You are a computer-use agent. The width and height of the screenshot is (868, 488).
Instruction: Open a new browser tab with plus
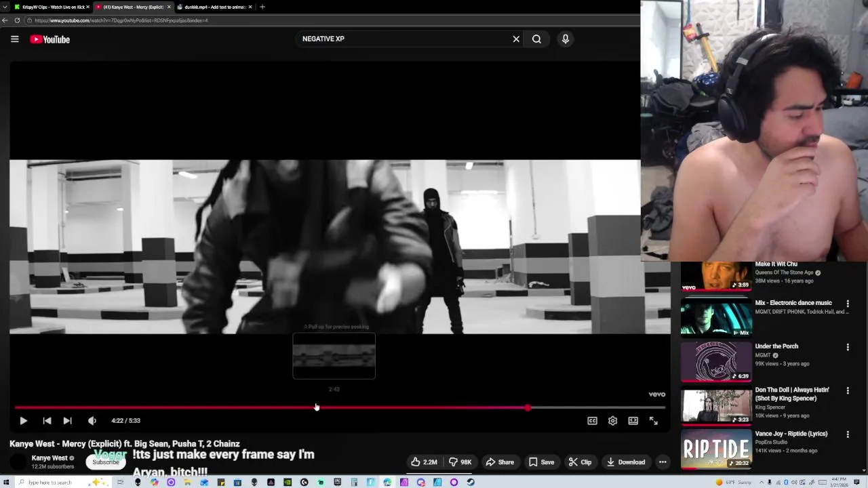[262, 7]
